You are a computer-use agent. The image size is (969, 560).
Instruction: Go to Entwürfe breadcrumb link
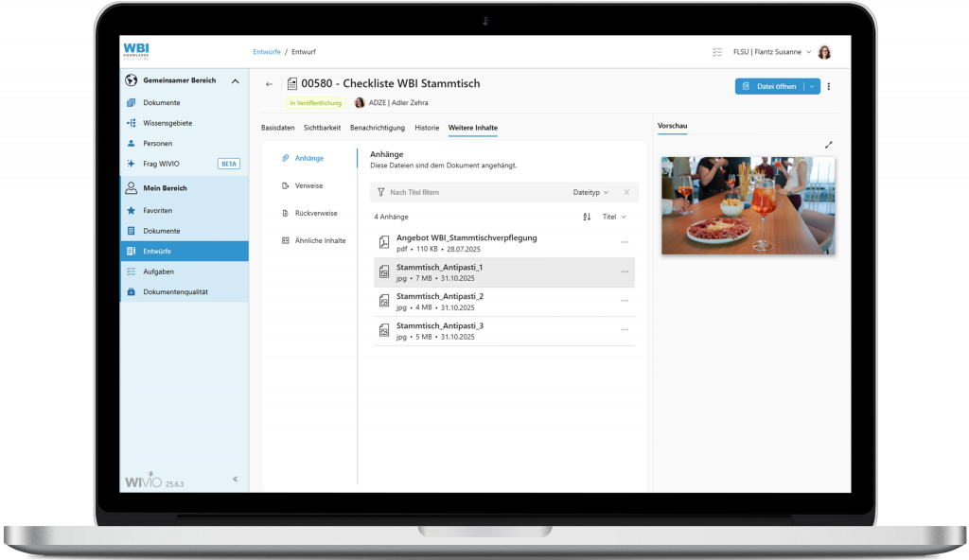266,52
